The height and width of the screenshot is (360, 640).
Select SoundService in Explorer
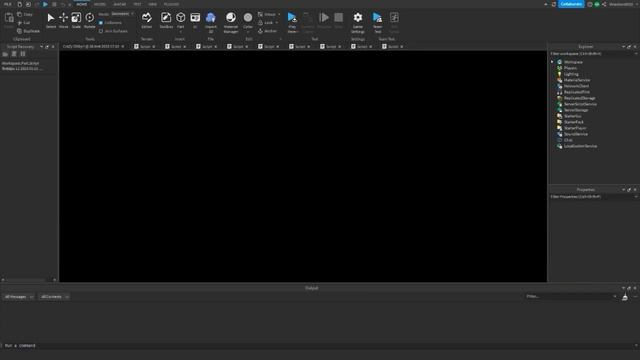[x=576, y=134]
